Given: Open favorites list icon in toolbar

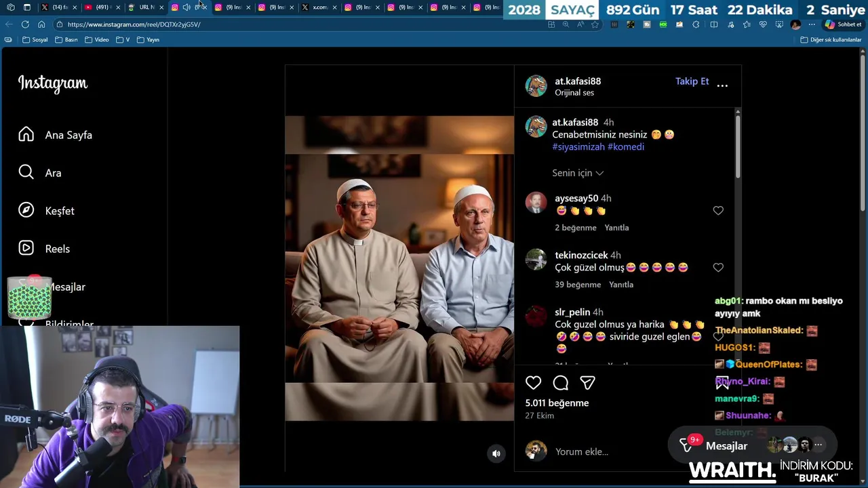Looking at the screenshot, I should [747, 24].
